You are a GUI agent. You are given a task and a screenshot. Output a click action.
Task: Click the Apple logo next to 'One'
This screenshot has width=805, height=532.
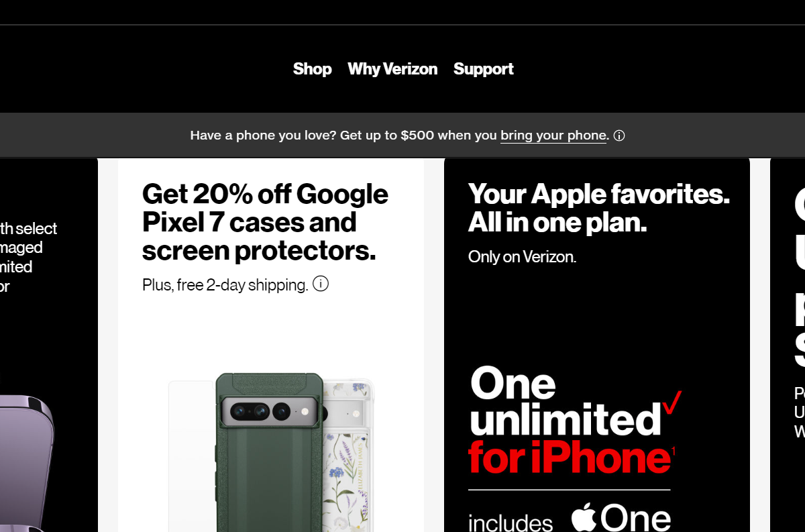[x=584, y=517]
